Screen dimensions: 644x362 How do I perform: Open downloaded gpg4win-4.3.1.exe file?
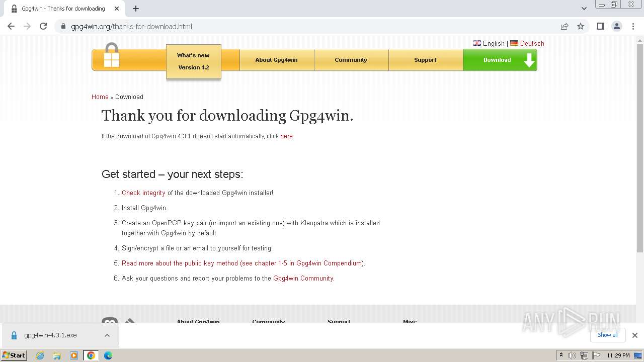point(50,335)
